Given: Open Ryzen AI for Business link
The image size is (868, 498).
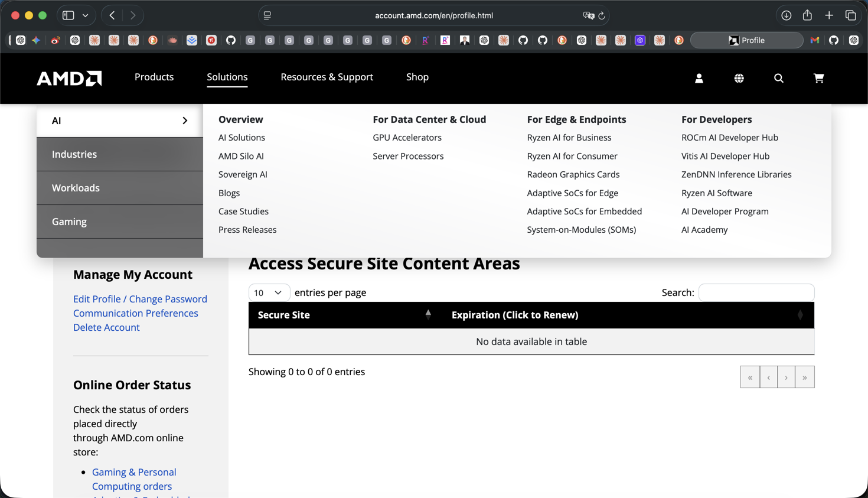Looking at the screenshot, I should [x=569, y=138].
